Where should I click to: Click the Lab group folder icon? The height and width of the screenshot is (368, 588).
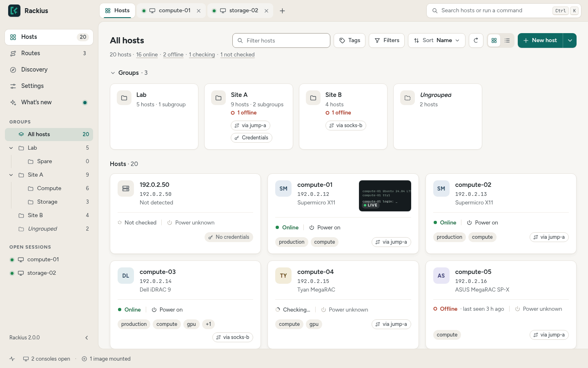[124, 98]
